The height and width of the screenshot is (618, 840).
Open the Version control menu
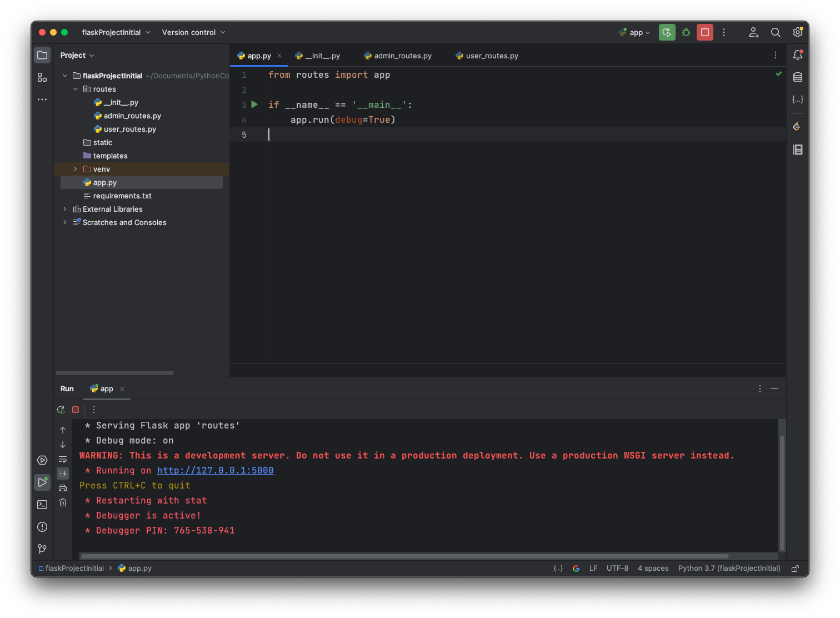point(193,32)
